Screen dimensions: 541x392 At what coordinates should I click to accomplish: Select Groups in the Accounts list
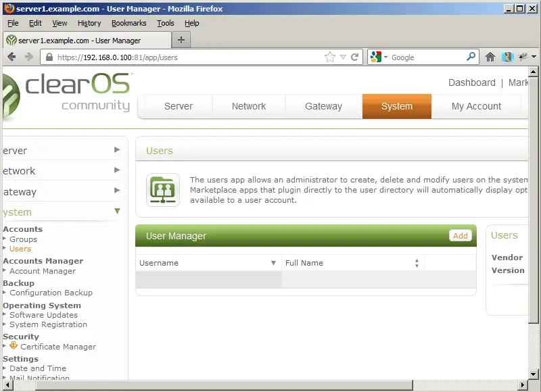click(x=23, y=239)
